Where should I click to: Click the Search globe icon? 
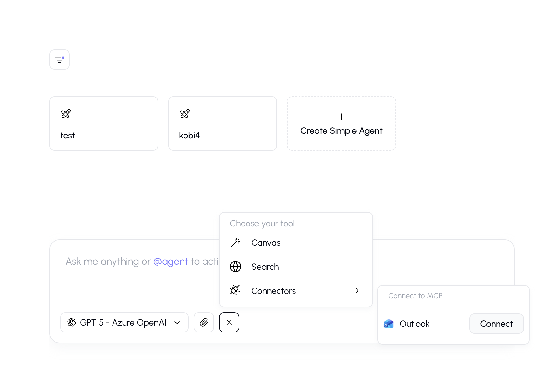click(235, 267)
